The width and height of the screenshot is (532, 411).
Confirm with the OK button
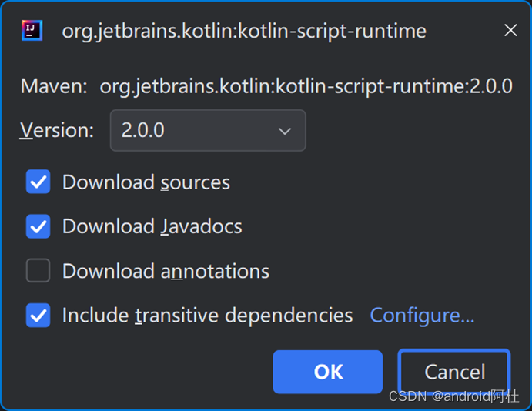[328, 372]
